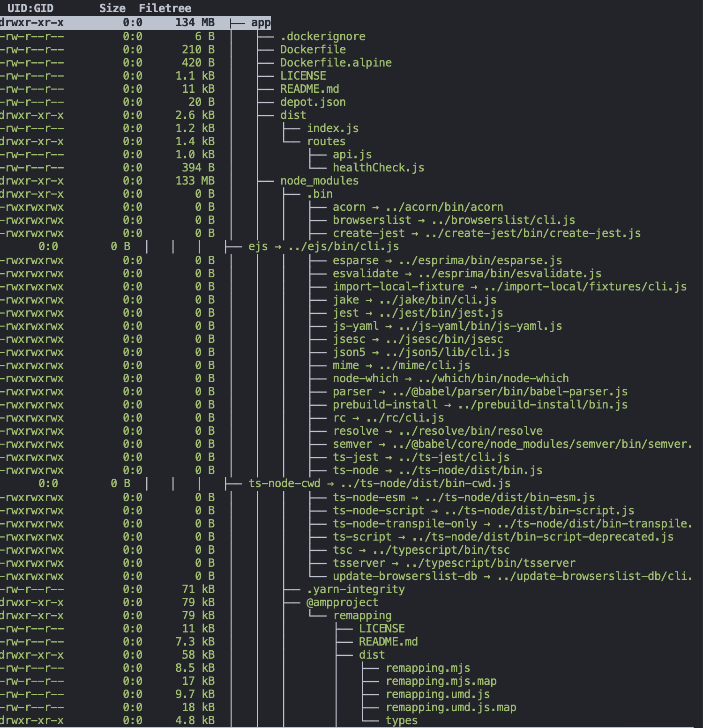Select healthCheck.js in routes
Viewport: 703px width, 728px height.
pyautogui.click(x=378, y=168)
